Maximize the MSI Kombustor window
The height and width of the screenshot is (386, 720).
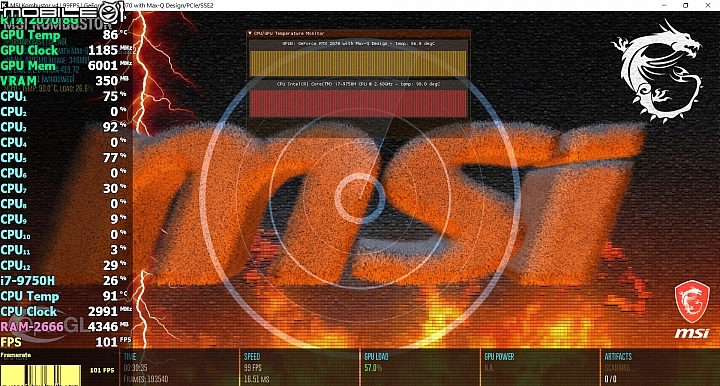[x=686, y=6]
